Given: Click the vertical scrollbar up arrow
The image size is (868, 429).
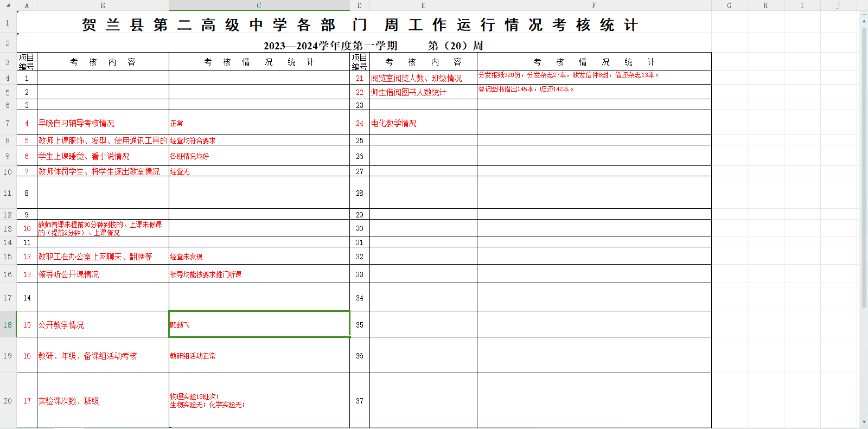Looking at the screenshot, I should click(864, 20).
